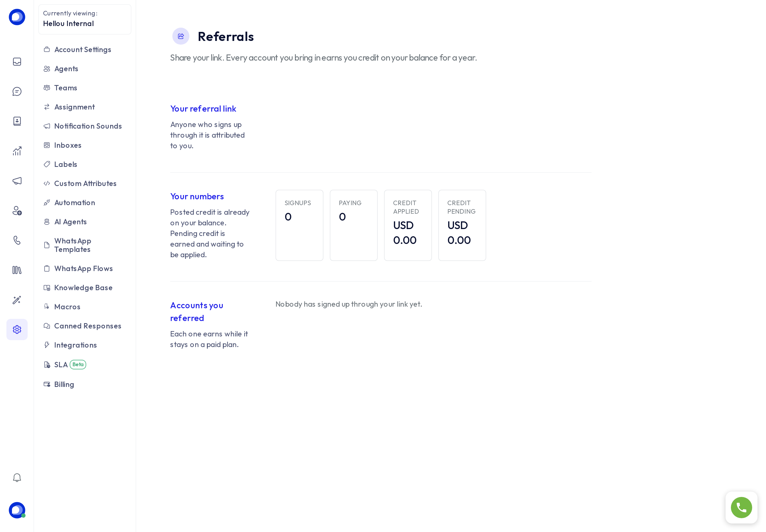Click the add-contact person icon in rail

(17, 210)
